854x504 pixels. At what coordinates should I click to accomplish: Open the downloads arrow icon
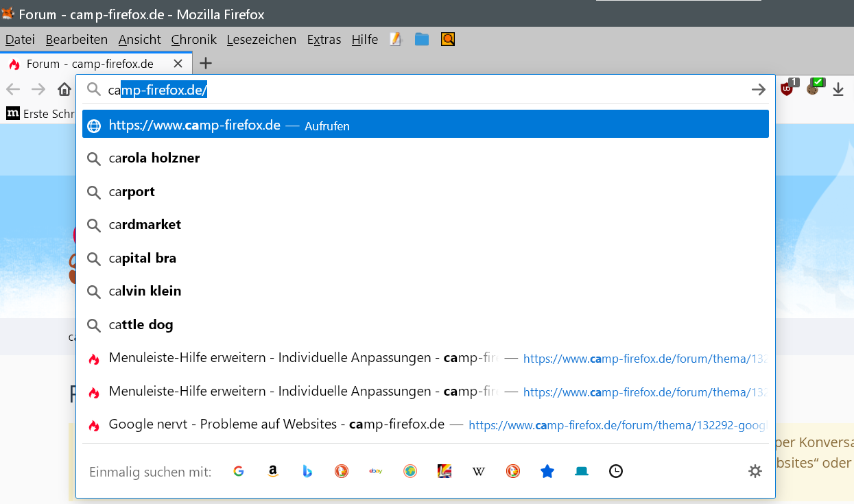pos(838,89)
